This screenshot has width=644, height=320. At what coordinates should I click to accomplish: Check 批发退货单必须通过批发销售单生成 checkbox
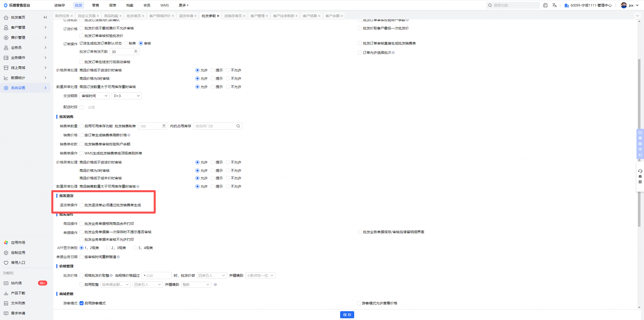82,205
